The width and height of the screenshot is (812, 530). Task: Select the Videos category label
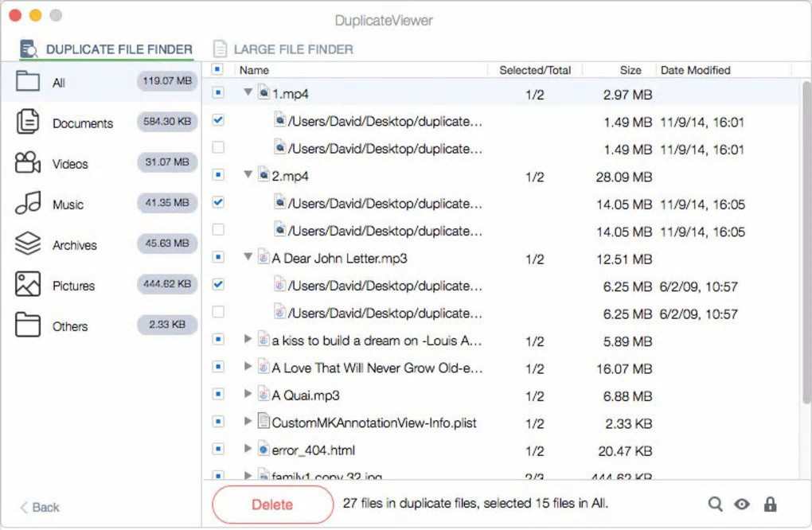(x=70, y=164)
